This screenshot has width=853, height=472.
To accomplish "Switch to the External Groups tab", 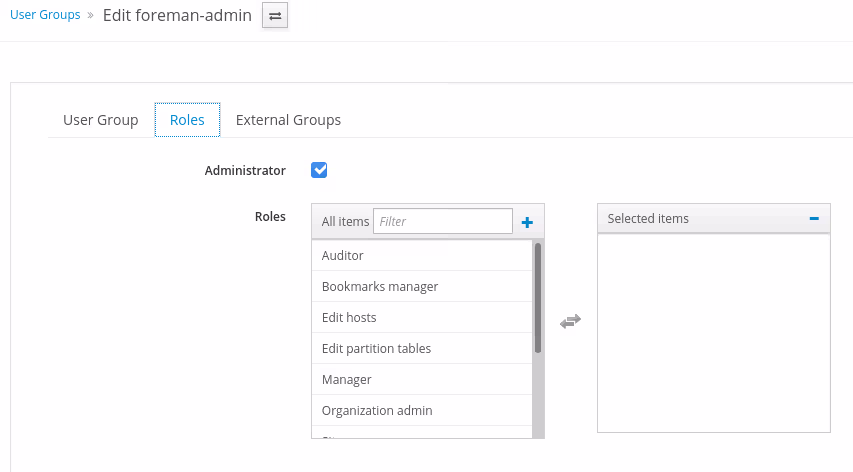I will (x=288, y=120).
